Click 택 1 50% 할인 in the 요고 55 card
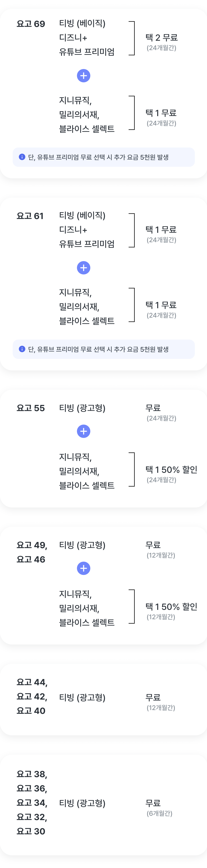Viewport: 207px width, 868px height. tap(171, 470)
